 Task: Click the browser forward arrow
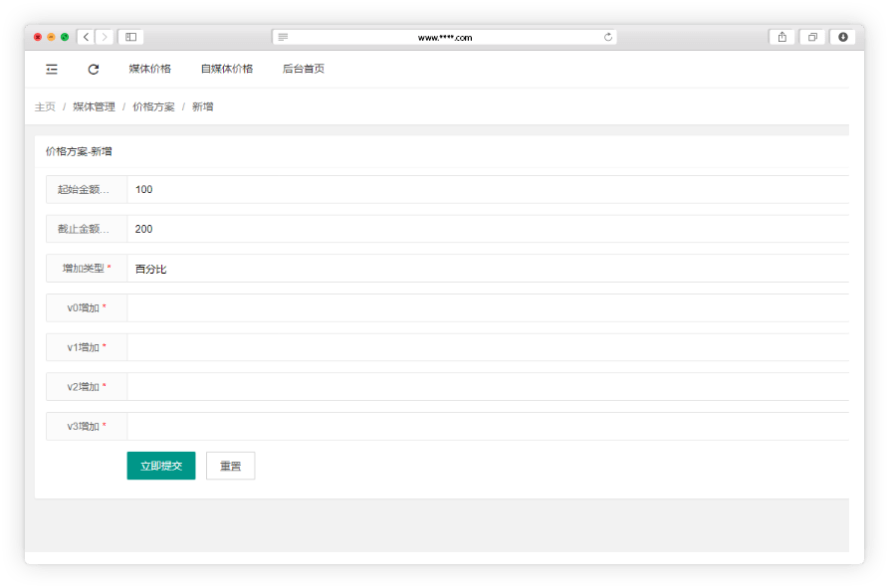tap(104, 37)
